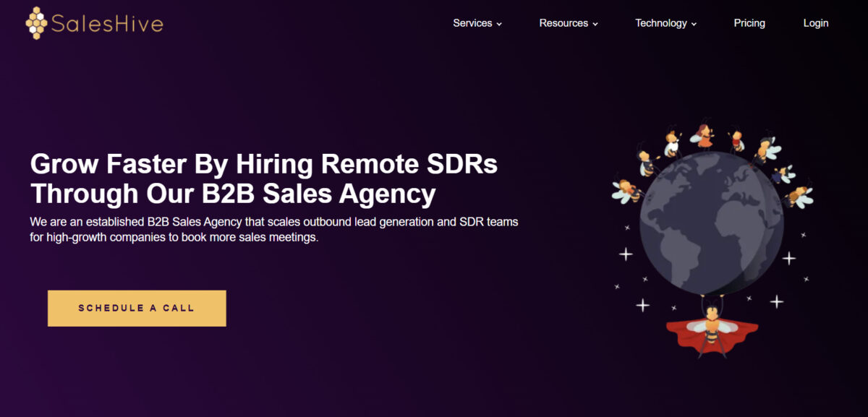Image resolution: width=868 pixels, height=417 pixels.
Task: Click the paragraph starting "We are an established B2B"
Action: [x=274, y=229]
